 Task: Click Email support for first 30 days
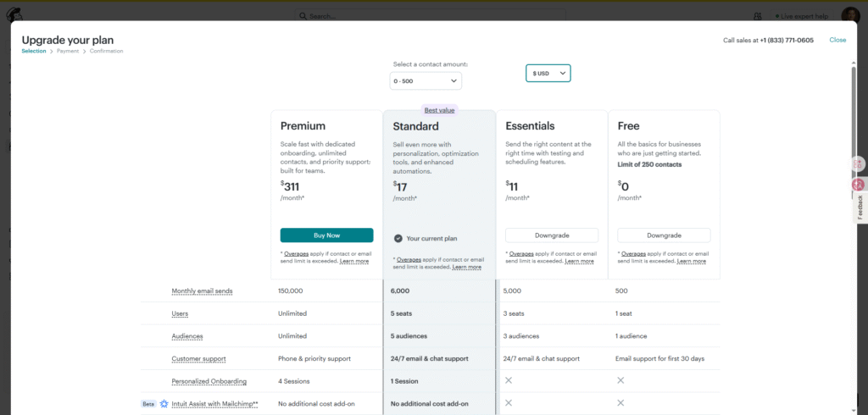[659, 359]
